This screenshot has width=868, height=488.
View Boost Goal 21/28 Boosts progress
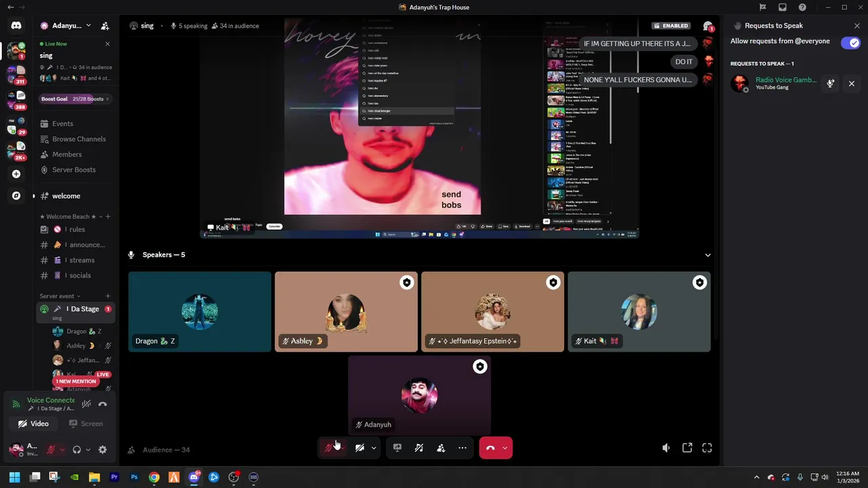coord(75,99)
